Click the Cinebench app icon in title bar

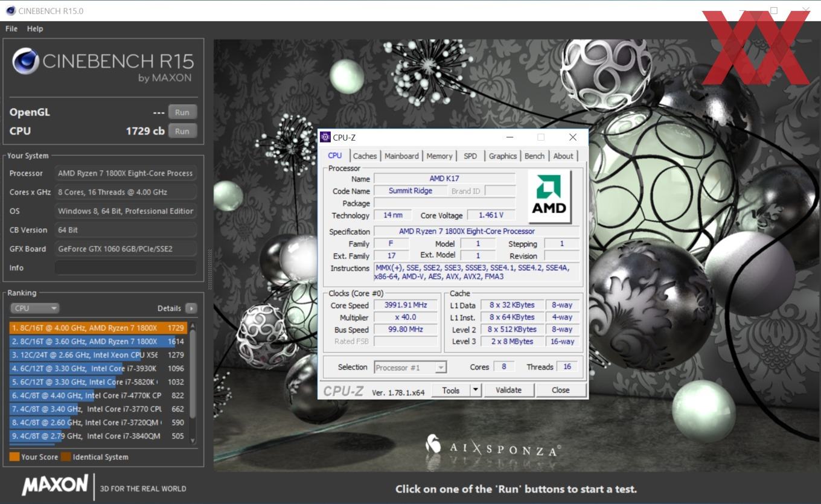[x=10, y=10]
